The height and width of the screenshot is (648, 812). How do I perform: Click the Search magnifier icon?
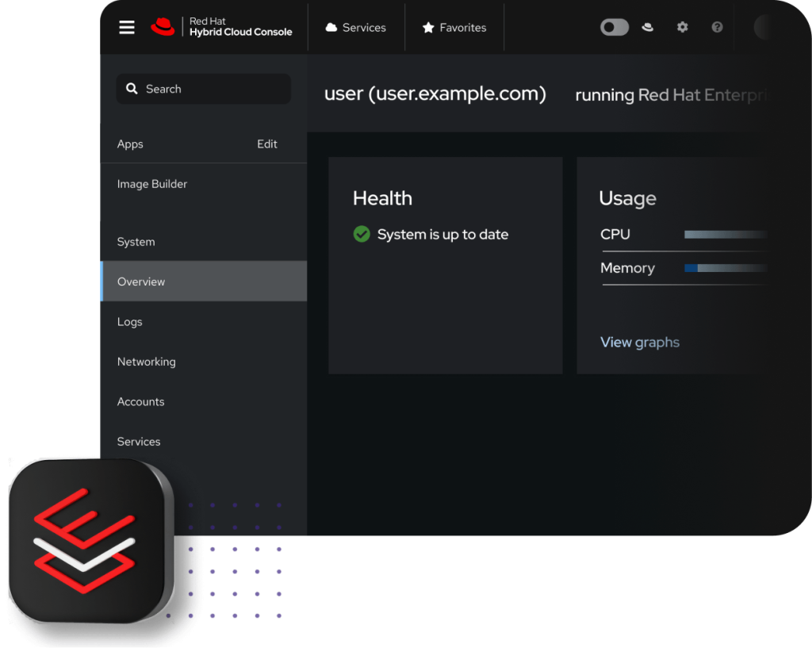tap(132, 89)
